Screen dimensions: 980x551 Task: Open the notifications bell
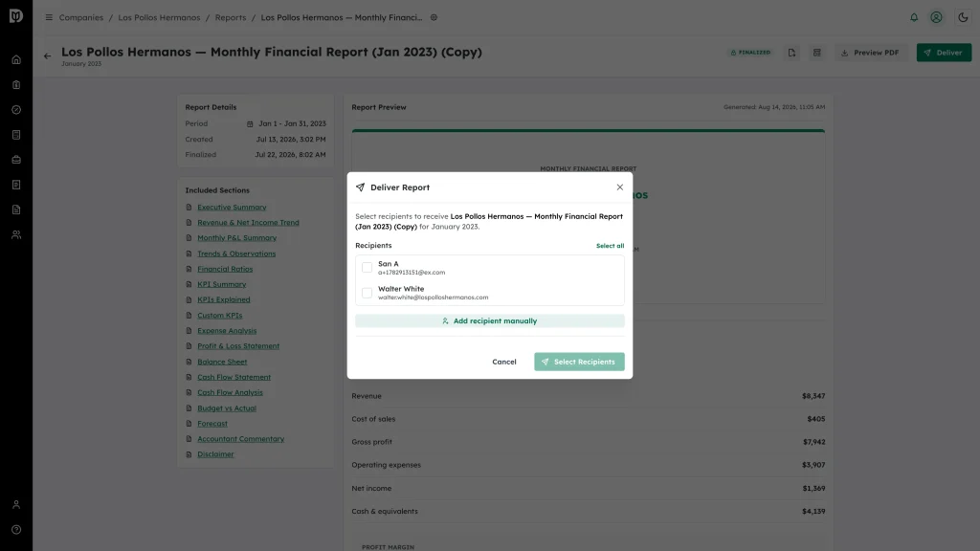point(914,17)
